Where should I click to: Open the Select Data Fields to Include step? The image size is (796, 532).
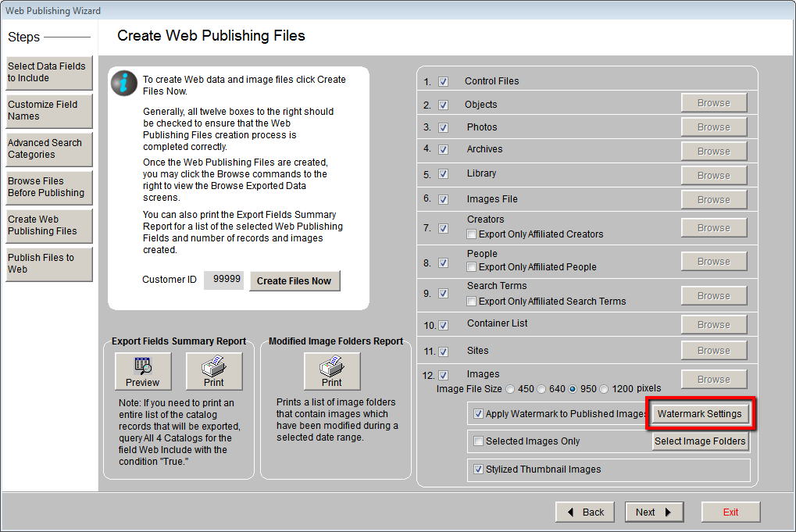coord(48,73)
